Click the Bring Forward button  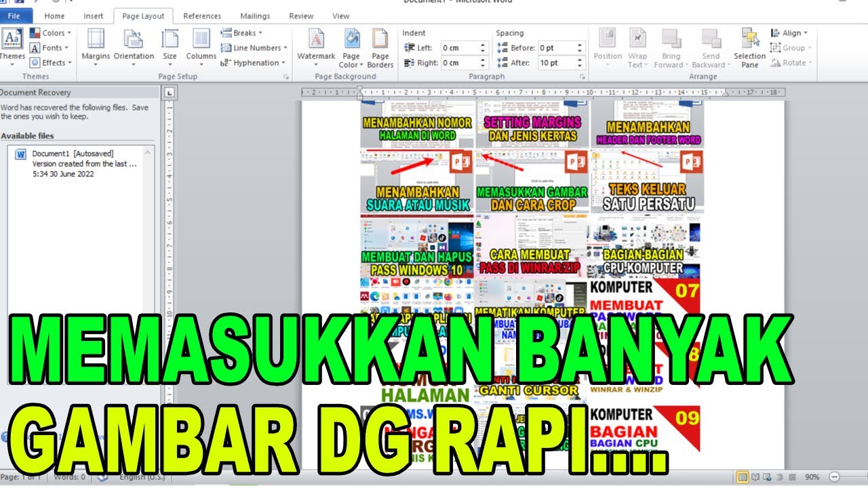click(671, 47)
